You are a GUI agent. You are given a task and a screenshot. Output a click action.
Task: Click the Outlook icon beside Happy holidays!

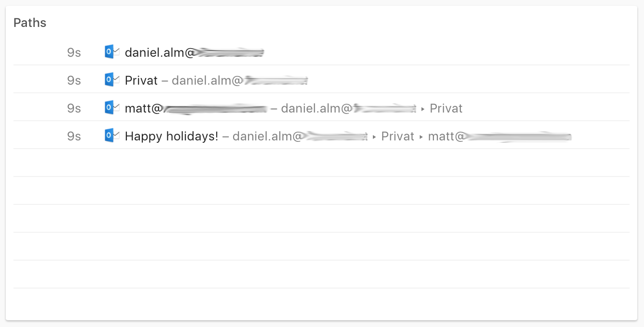pyautogui.click(x=111, y=136)
